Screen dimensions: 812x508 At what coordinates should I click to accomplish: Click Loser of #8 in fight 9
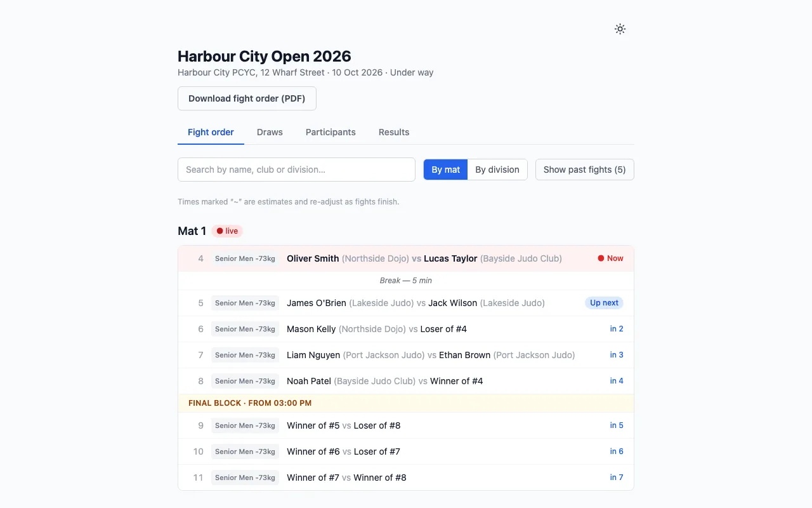pyautogui.click(x=377, y=425)
